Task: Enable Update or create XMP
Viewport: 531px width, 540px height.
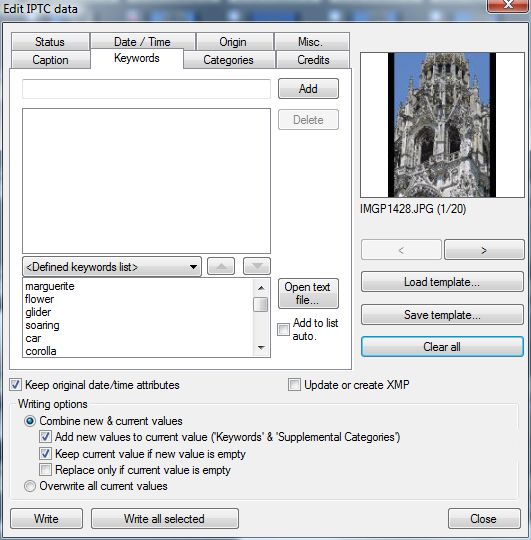Action: coord(294,385)
